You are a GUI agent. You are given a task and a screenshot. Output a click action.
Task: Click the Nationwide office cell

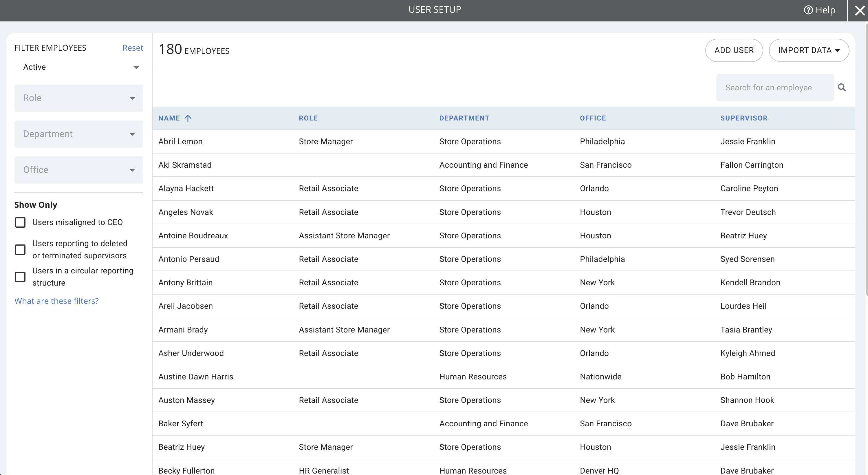pos(600,377)
